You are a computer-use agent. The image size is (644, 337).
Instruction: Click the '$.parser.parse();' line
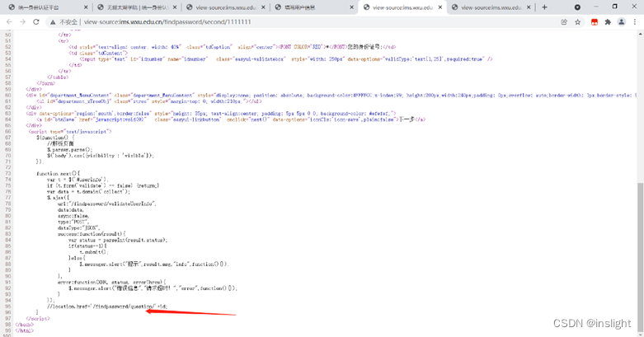point(70,150)
